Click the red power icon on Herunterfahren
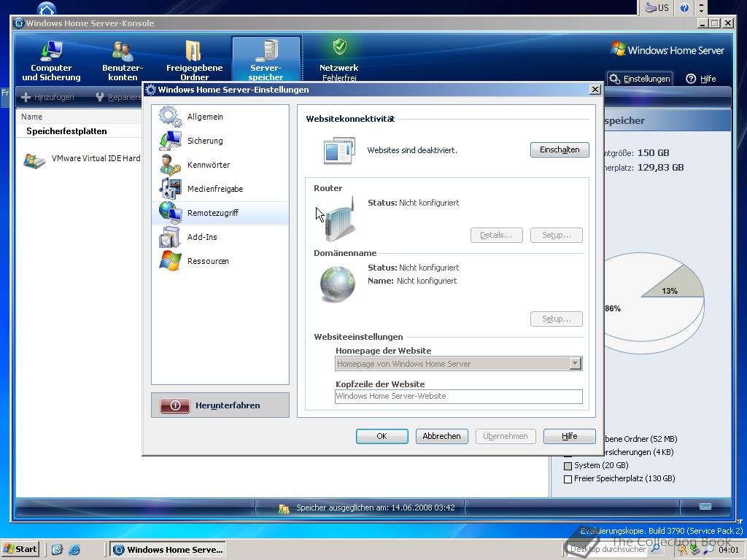This screenshot has height=560, width=747. pyautogui.click(x=175, y=405)
